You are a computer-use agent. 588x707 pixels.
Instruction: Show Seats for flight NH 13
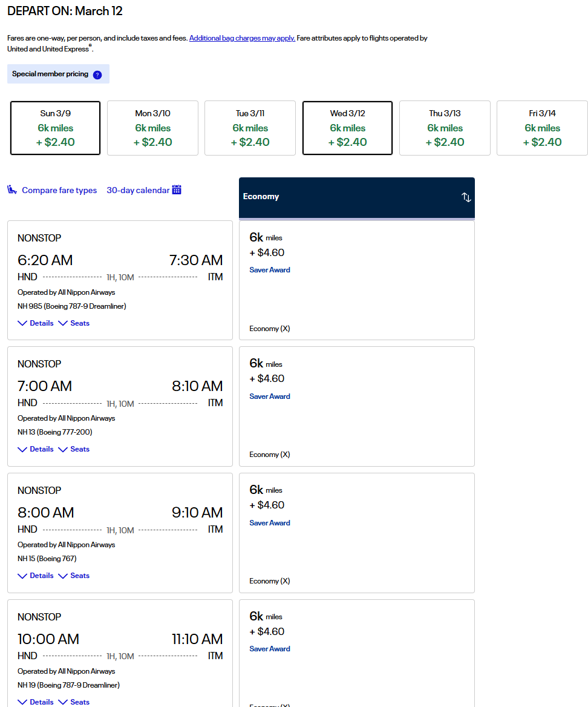click(x=74, y=449)
